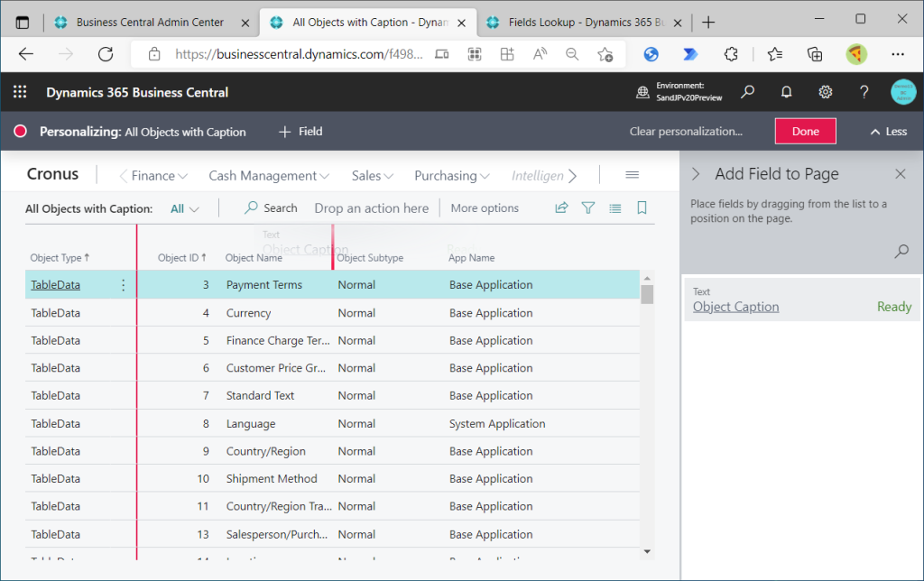Click Clear personalization
Viewport: 924px width, 581px height.
(686, 131)
